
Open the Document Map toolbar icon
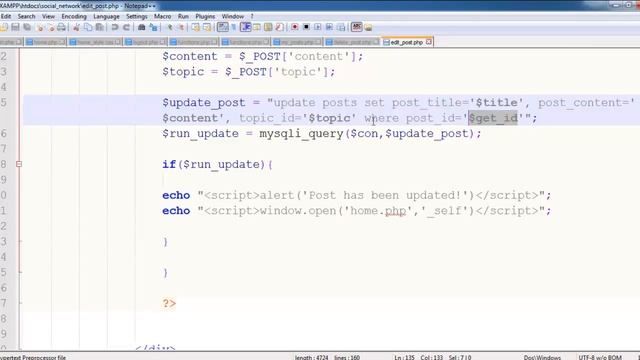tap(268, 27)
